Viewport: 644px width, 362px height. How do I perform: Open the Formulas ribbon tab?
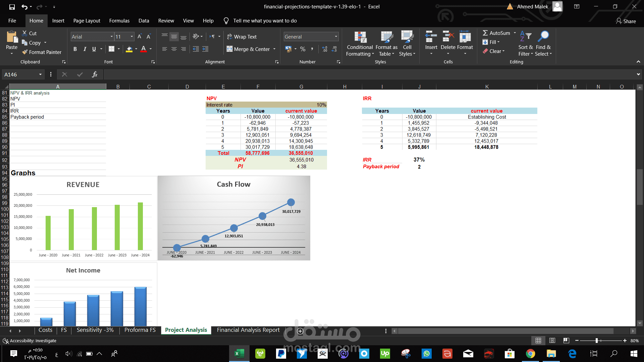119,21
